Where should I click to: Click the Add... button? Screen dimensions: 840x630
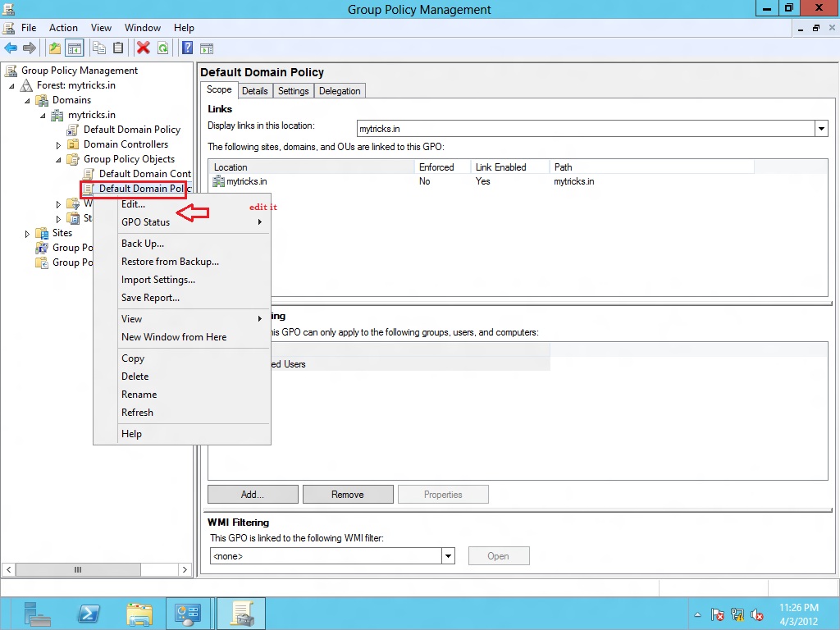point(253,495)
